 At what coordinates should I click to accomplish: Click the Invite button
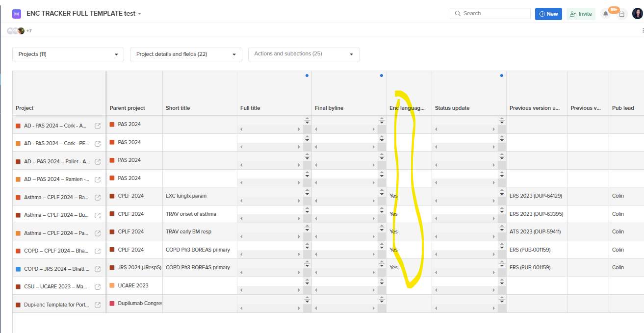coord(581,14)
